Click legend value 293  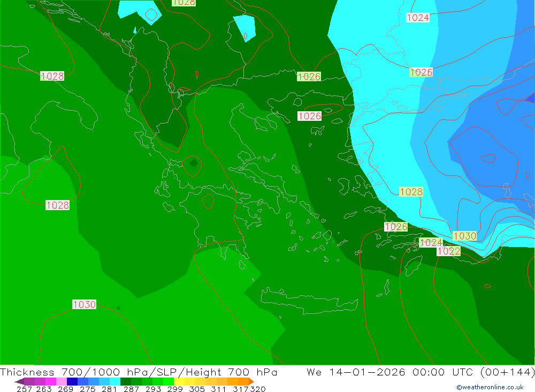pos(153,389)
